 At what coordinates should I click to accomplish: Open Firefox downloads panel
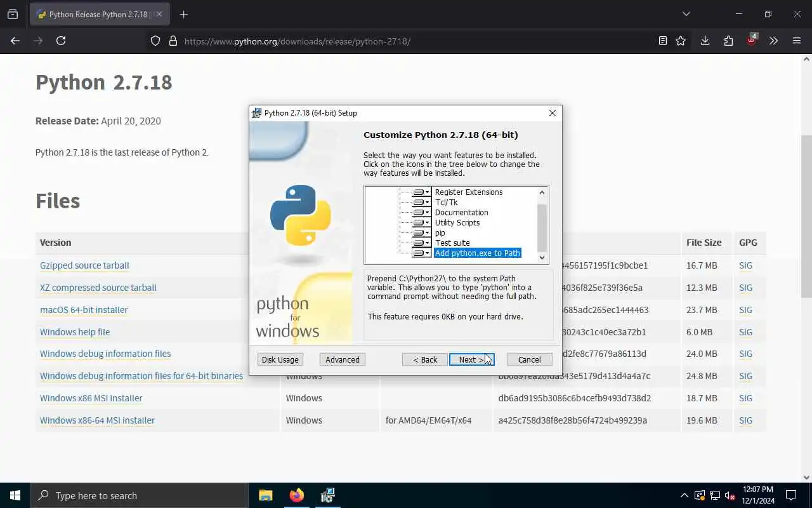coord(705,41)
